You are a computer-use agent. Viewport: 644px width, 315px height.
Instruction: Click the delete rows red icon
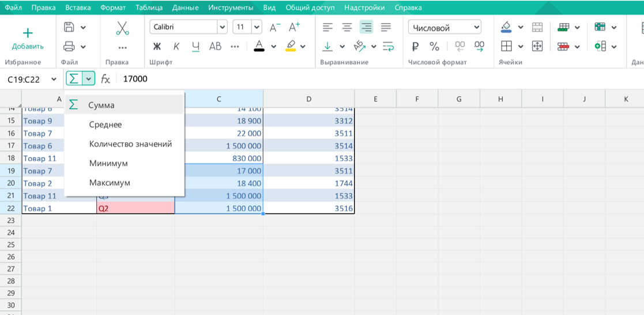tap(563, 46)
